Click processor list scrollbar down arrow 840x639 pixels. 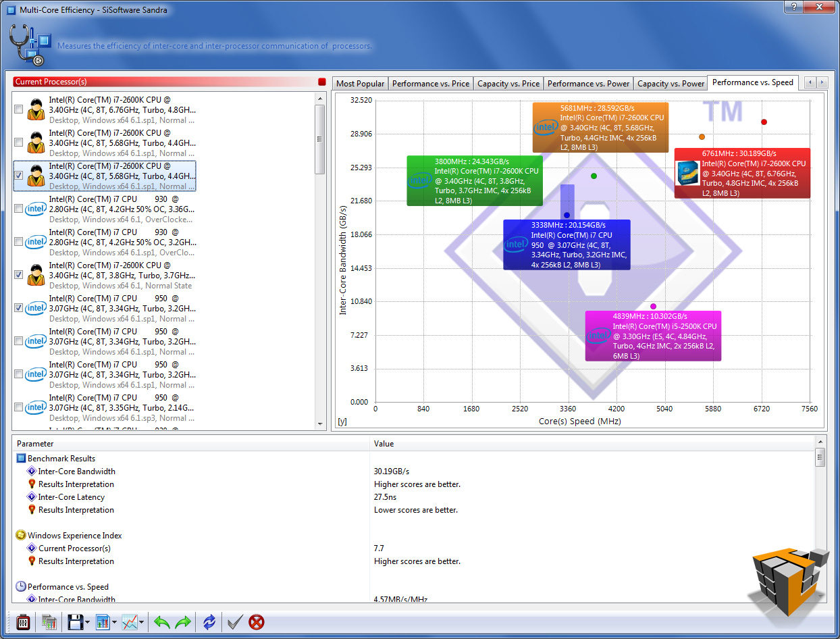(x=321, y=424)
